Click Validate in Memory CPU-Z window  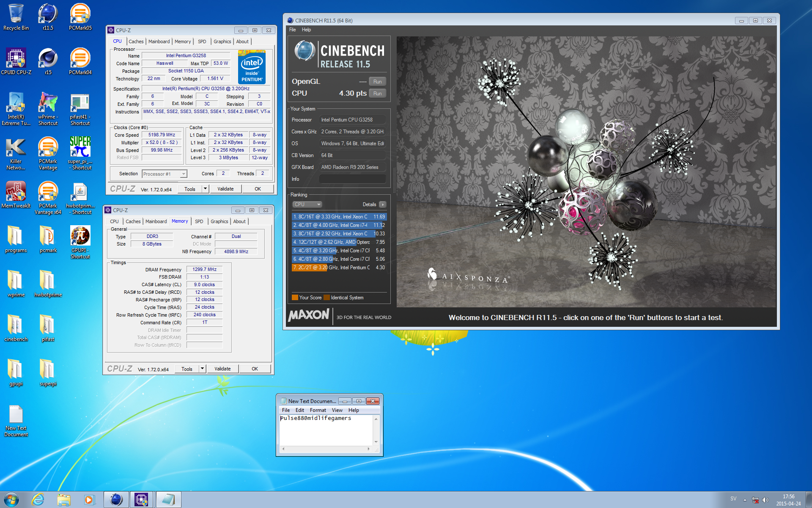click(x=222, y=369)
